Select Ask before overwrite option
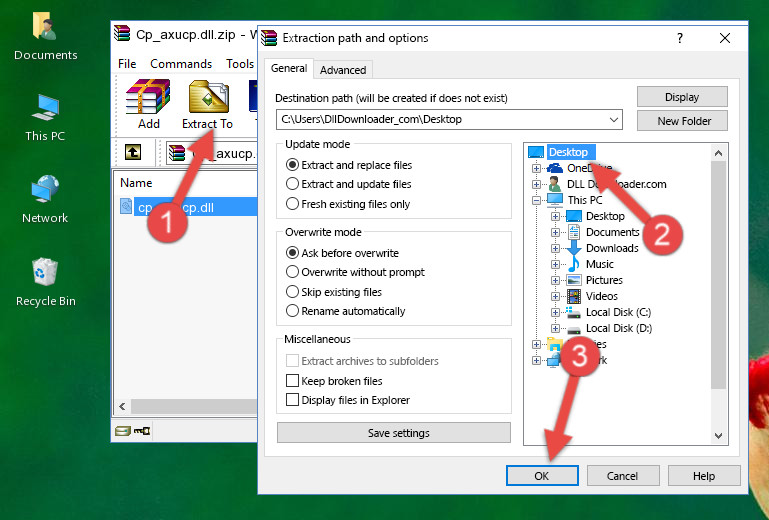Image resolution: width=769 pixels, height=520 pixels. (x=342, y=253)
